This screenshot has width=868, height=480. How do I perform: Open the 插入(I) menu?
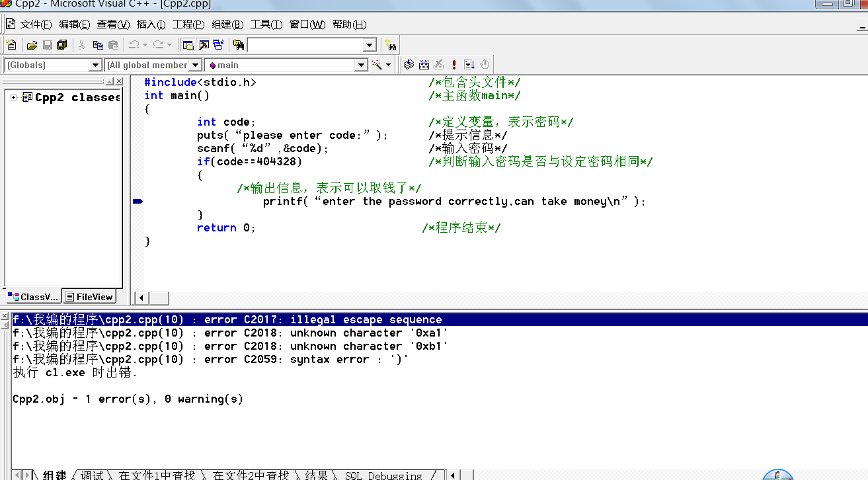(x=151, y=24)
